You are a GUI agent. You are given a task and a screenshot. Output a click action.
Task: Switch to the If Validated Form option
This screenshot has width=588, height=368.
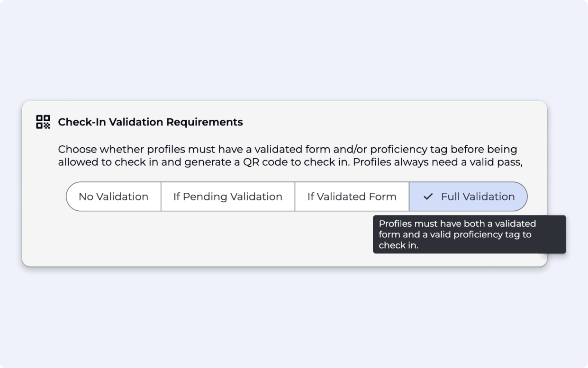(352, 197)
